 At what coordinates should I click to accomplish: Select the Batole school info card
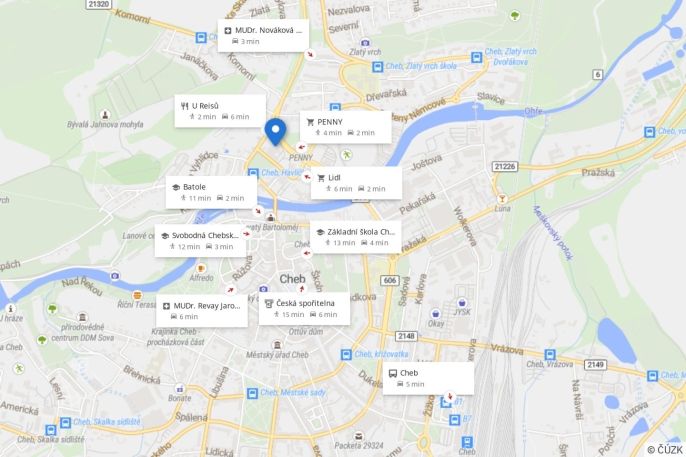click(211, 192)
